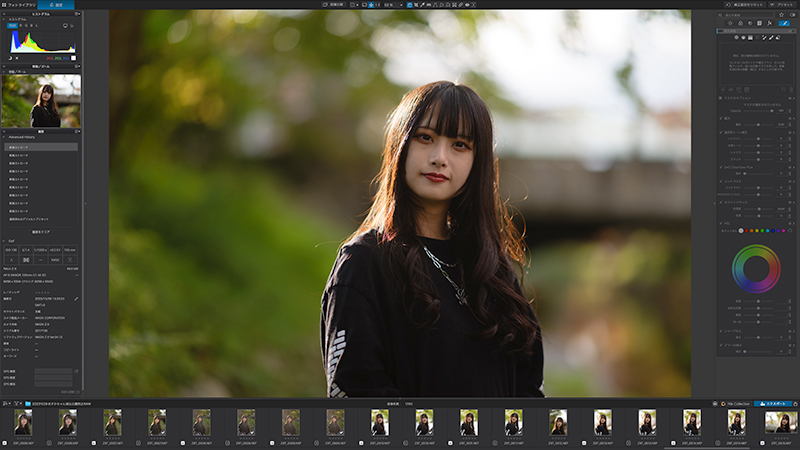Image resolution: width=800 pixels, height=450 pixels.
Task: Select L luminance channel in histogram
Action: point(37,26)
